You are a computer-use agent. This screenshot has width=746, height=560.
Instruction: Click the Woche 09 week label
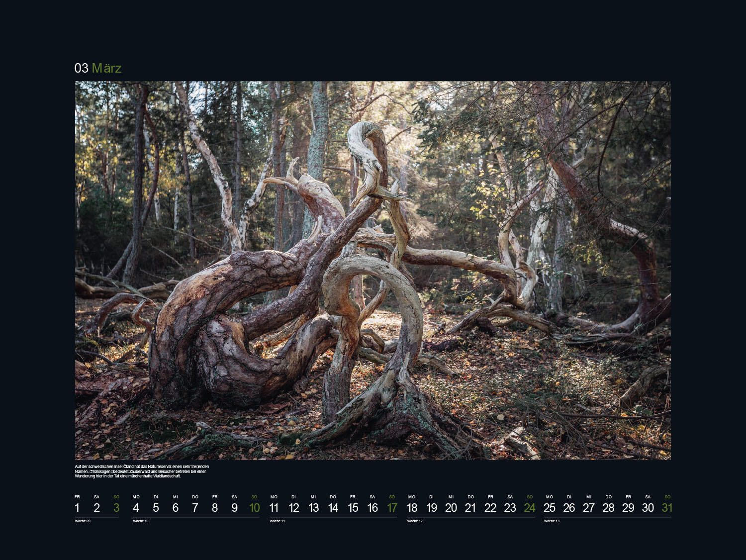pos(83,521)
